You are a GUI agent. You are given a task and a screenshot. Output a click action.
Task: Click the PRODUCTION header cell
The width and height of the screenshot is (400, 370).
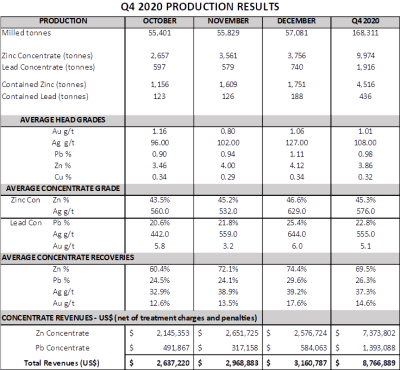pyautogui.click(x=63, y=21)
